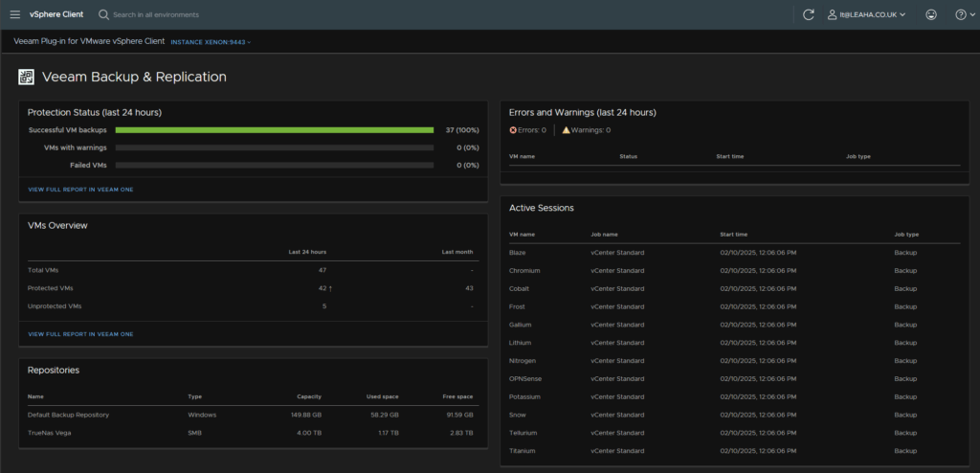Screen dimensions: 980x473
Task: Click the VMs with warnings progress bar
Action: [275, 147]
